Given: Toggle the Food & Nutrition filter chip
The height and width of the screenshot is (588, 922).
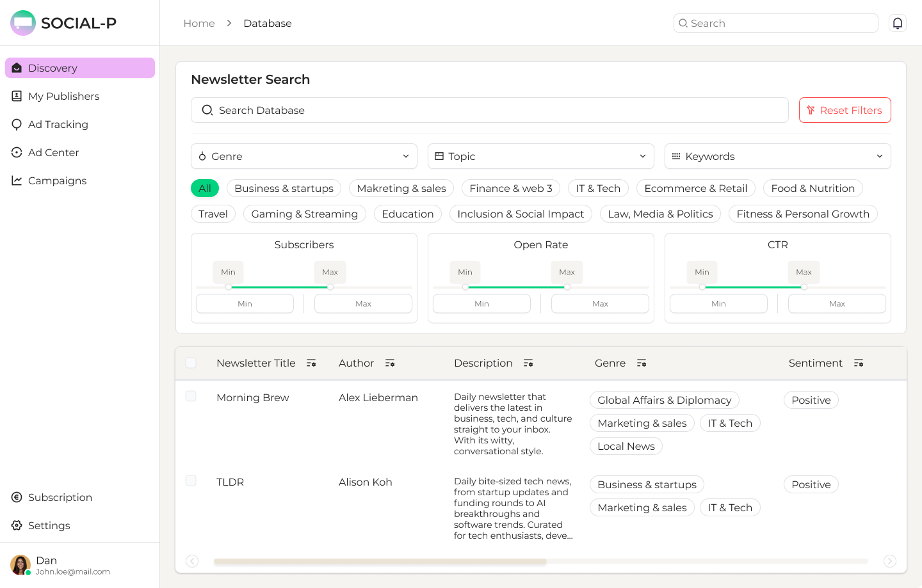Looking at the screenshot, I should click(813, 188).
